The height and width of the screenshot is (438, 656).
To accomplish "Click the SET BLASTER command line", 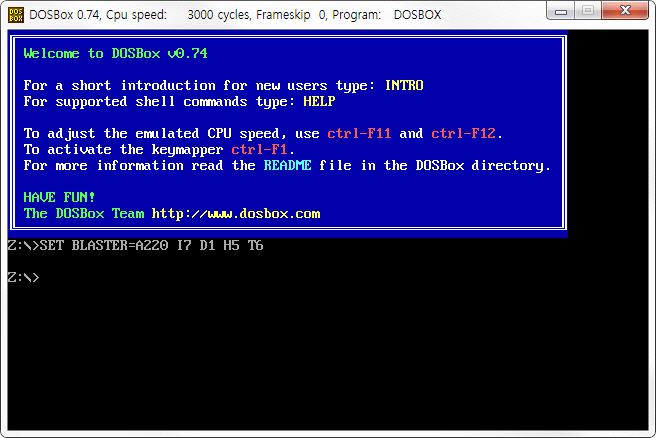I will pos(136,245).
